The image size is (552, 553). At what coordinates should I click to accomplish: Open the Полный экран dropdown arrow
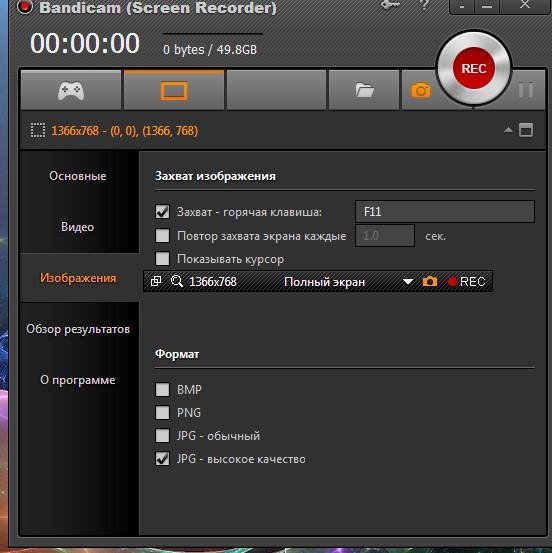coord(408,282)
